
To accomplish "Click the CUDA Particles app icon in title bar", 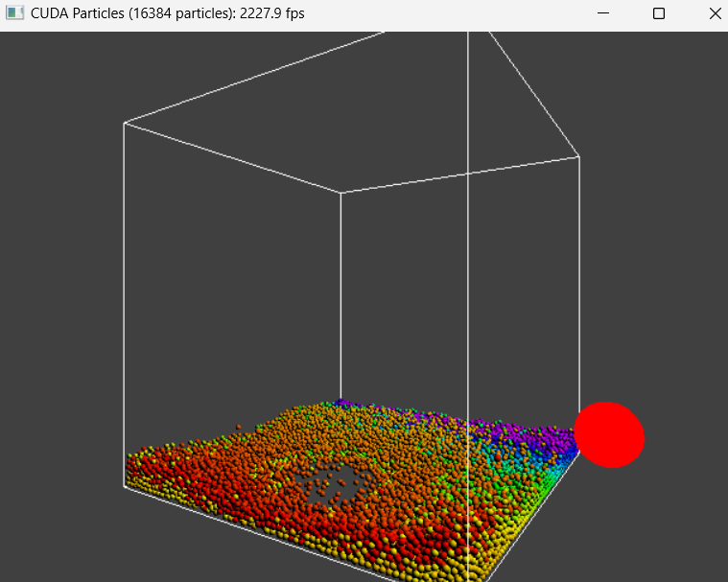I will click(x=14, y=13).
